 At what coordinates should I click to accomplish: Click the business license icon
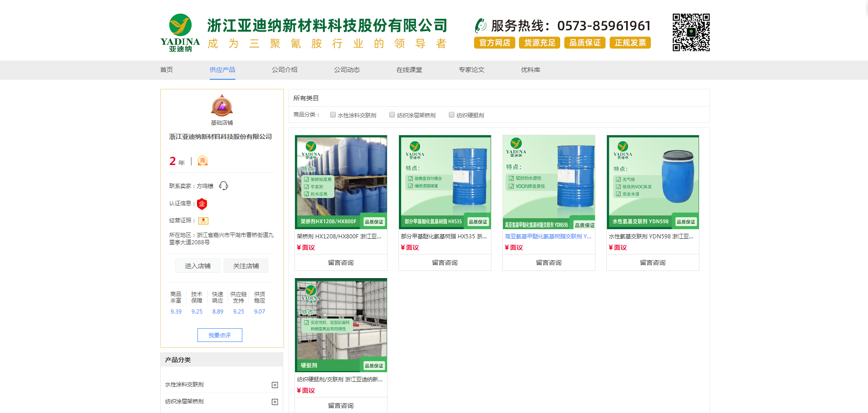click(203, 221)
